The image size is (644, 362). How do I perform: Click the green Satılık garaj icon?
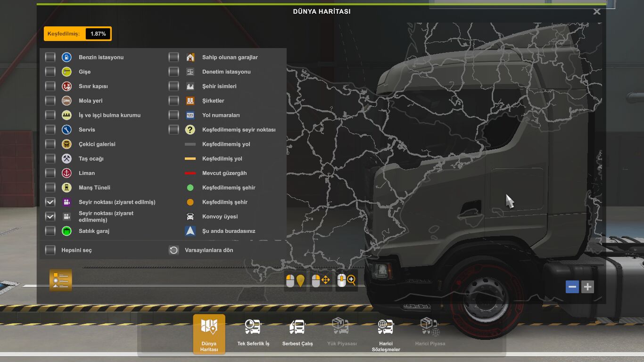(x=66, y=231)
